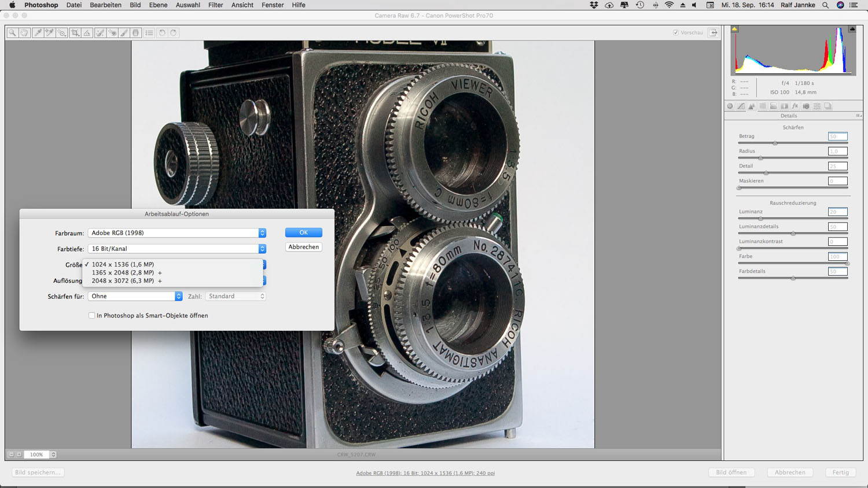Viewport: 868px width, 488px height.
Task: Toggle highlight clipping warning in histogram
Action: tap(852, 28)
